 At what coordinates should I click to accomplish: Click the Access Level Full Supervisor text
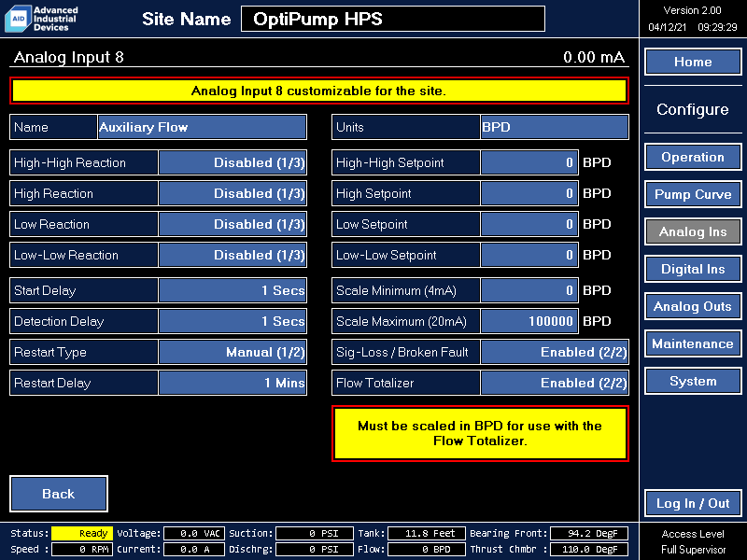point(693,541)
